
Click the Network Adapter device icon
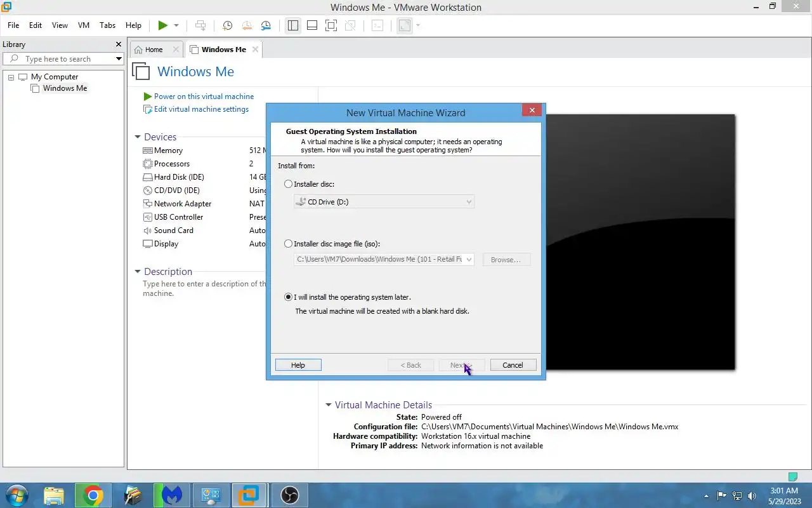[148, 204]
